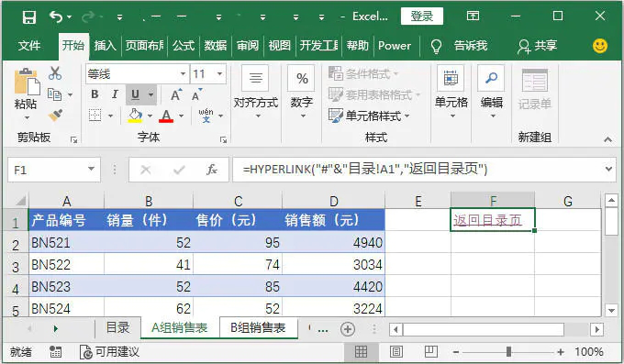Expand the formula bar chevron

pyautogui.click(x=608, y=169)
